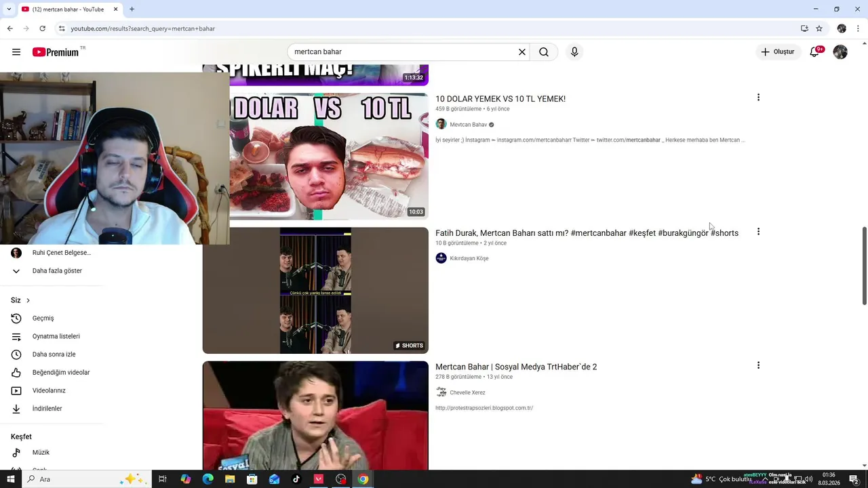This screenshot has width=868, height=488.
Task: Open the 'Siz' section chevron heading
Action: pyautogui.click(x=20, y=300)
